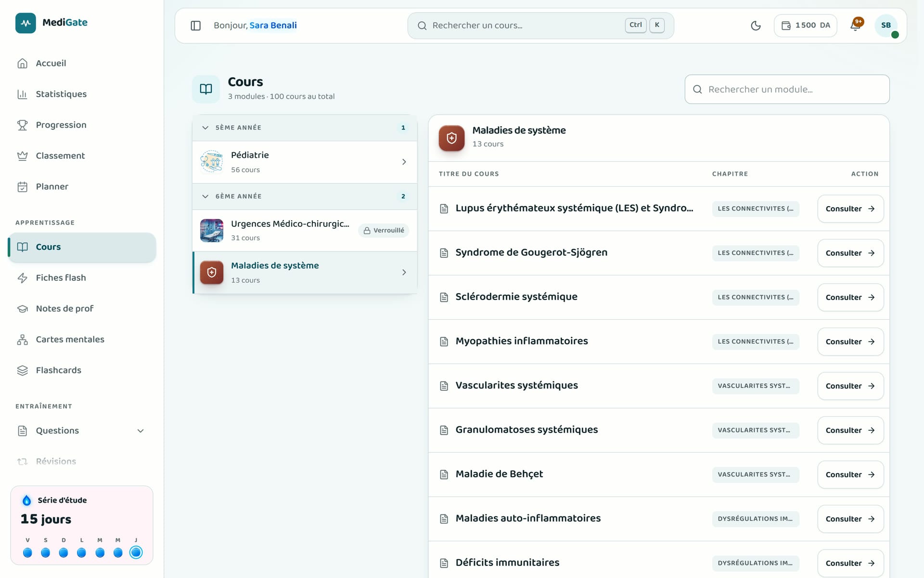Click the Rechercher un module field
Screen dimensions: 924x578
tap(787, 89)
